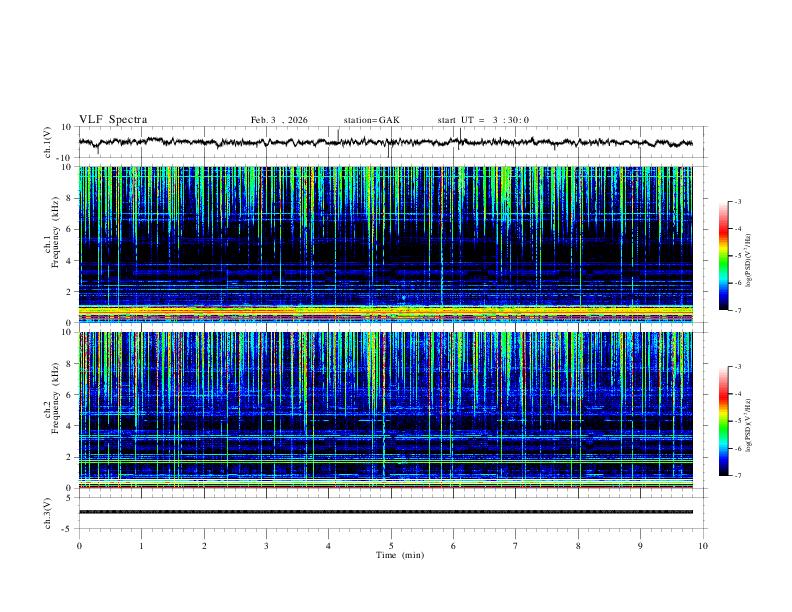Click the "-3" tick on the upper color bar
Screen dimensions: 792x612
pos(737,201)
